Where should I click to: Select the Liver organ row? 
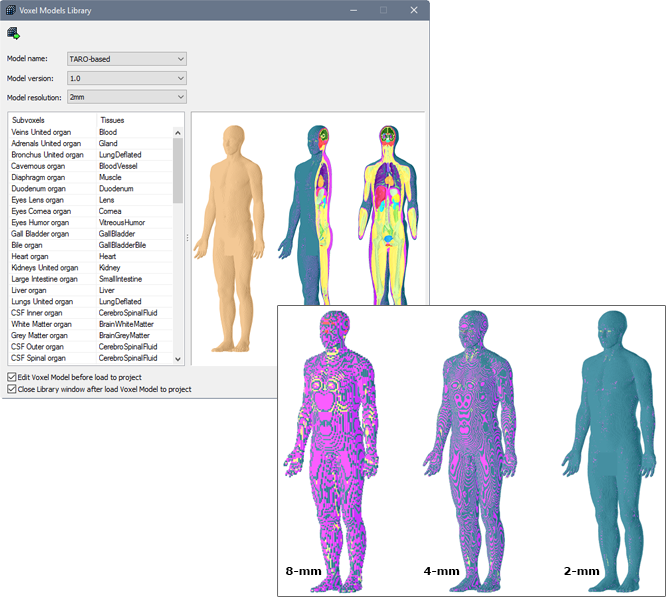[x=35, y=290]
